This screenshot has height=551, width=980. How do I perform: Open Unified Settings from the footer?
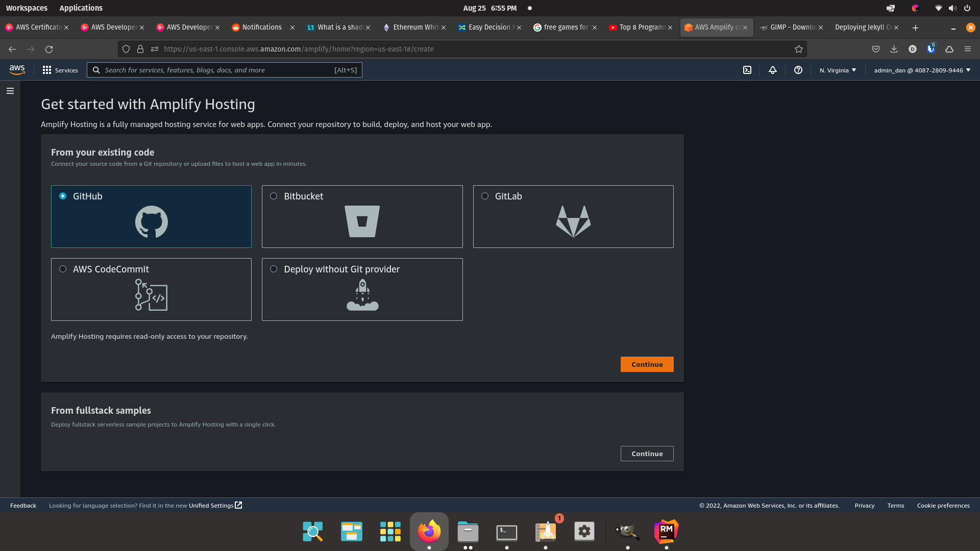211,506
